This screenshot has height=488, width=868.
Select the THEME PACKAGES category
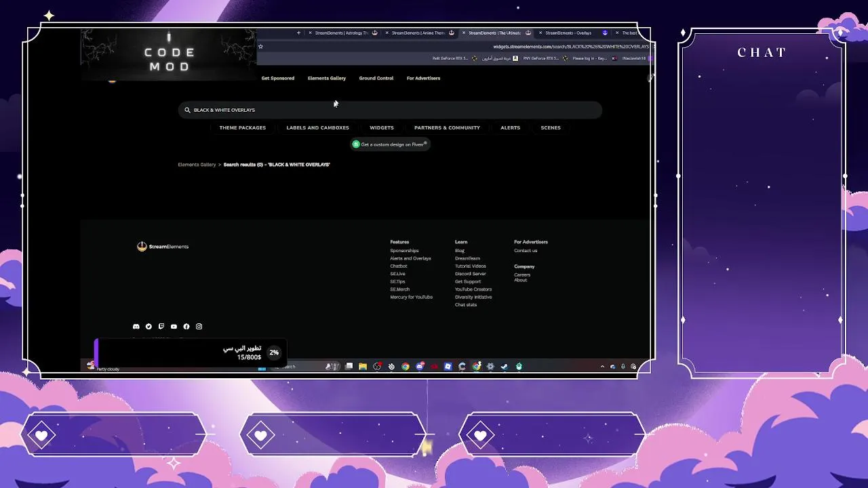[243, 127]
